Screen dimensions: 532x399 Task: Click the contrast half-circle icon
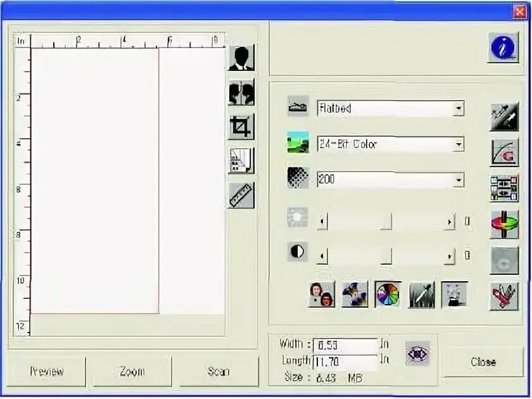point(298,252)
